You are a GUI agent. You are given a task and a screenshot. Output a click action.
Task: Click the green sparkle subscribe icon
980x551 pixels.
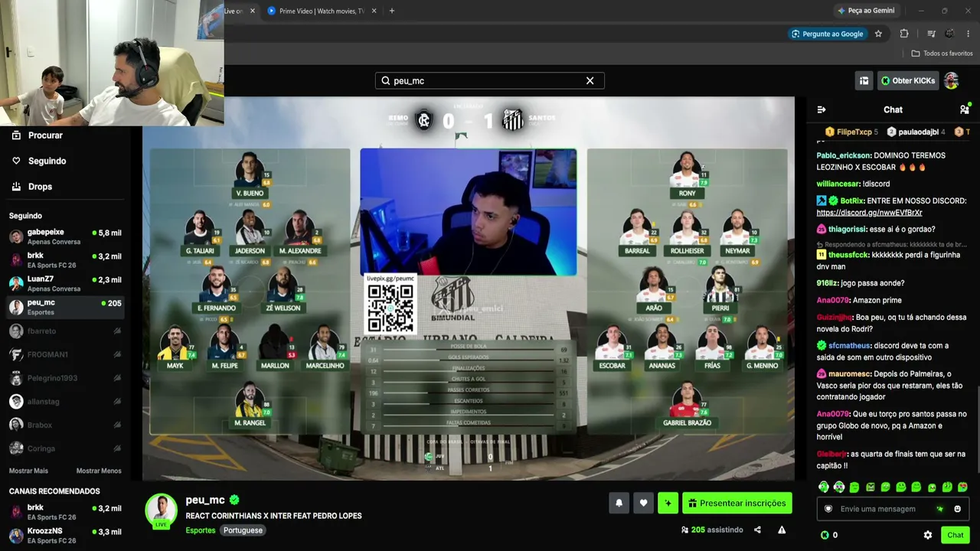tap(668, 503)
